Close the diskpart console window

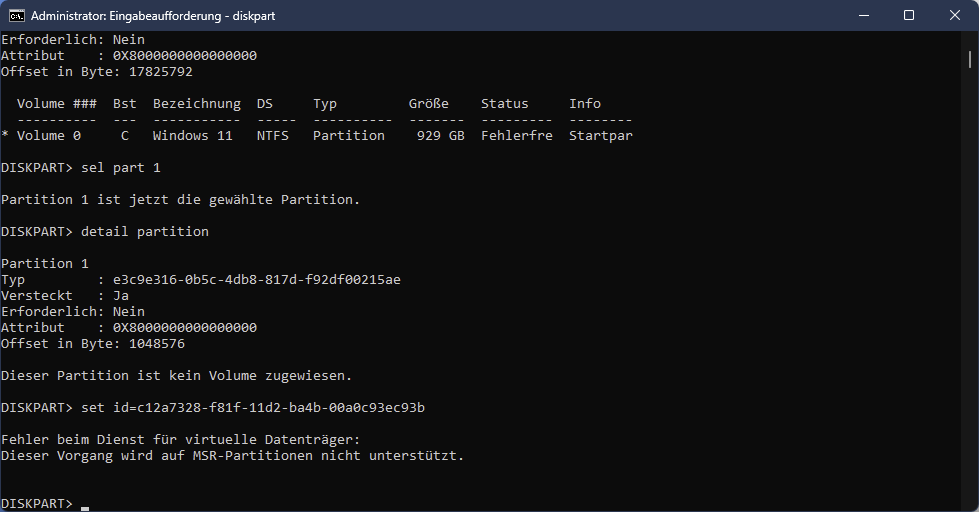coord(955,16)
